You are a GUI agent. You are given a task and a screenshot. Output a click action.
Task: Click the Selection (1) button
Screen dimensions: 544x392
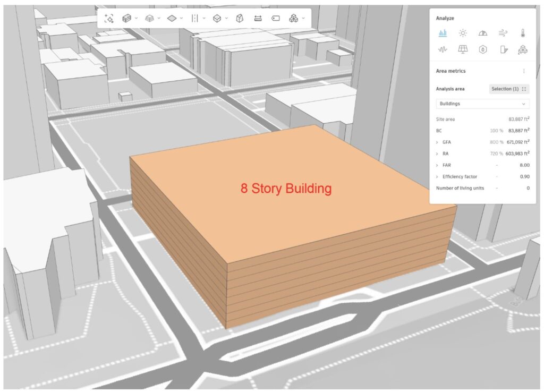coord(508,89)
